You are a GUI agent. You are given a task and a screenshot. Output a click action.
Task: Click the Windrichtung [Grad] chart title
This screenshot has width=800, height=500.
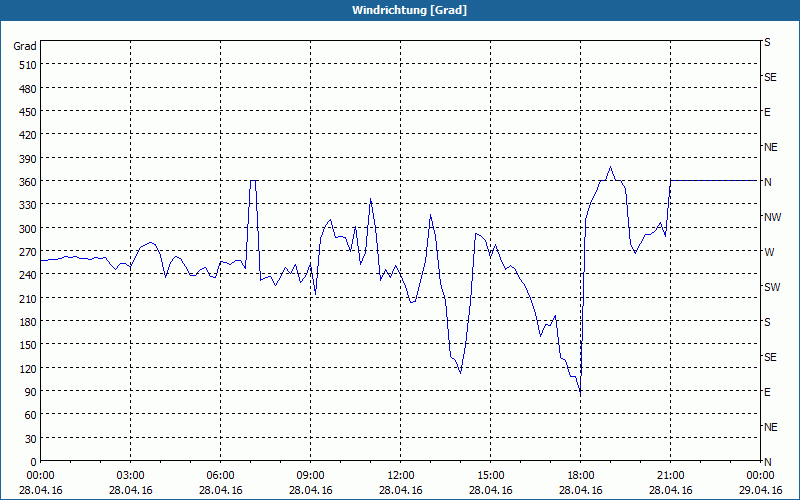coord(409,10)
